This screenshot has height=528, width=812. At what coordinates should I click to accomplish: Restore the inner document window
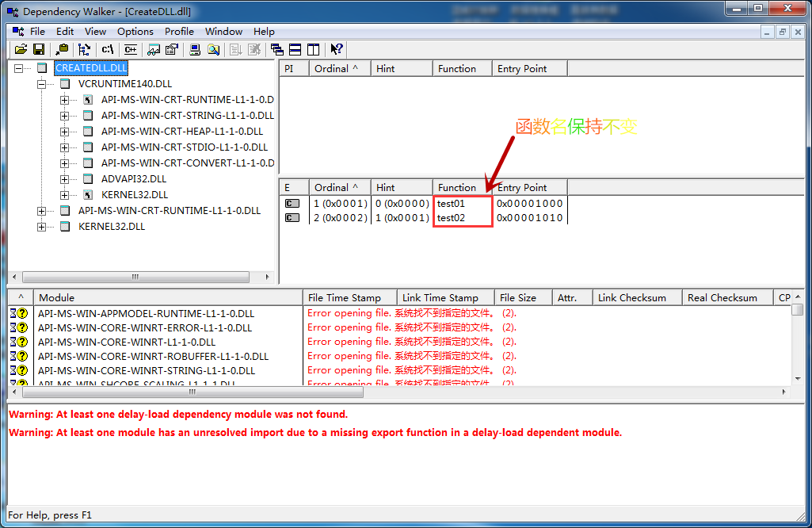tap(782, 32)
